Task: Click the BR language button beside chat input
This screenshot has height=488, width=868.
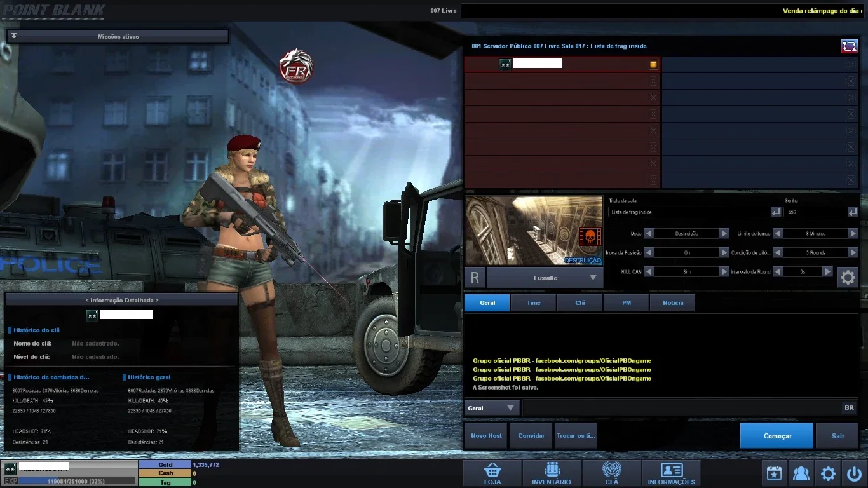Action: (x=849, y=408)
